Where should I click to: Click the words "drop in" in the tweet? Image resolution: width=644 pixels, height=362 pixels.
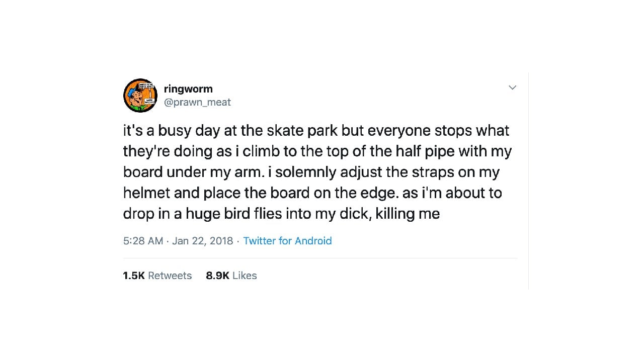click(147, 214)
